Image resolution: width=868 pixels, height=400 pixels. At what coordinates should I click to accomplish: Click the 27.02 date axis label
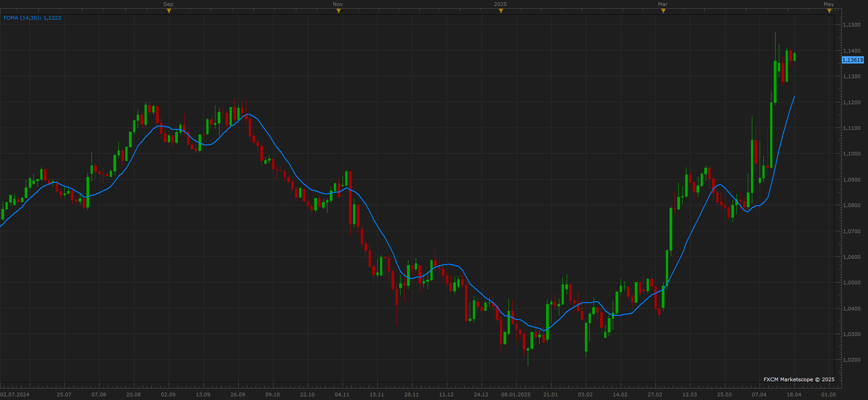(x=655, y=395)
